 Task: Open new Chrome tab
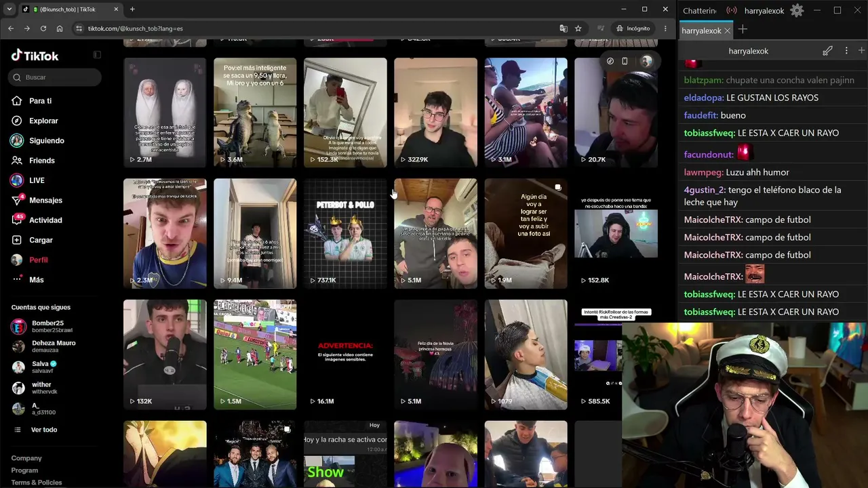[132, 9]
